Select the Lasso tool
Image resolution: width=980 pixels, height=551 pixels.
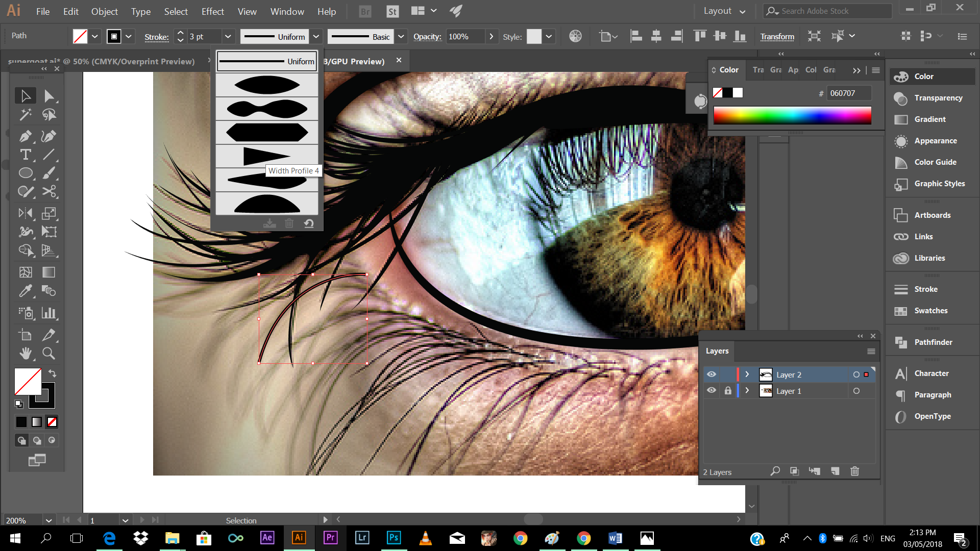pyautogui.click(x=49, y=115)
